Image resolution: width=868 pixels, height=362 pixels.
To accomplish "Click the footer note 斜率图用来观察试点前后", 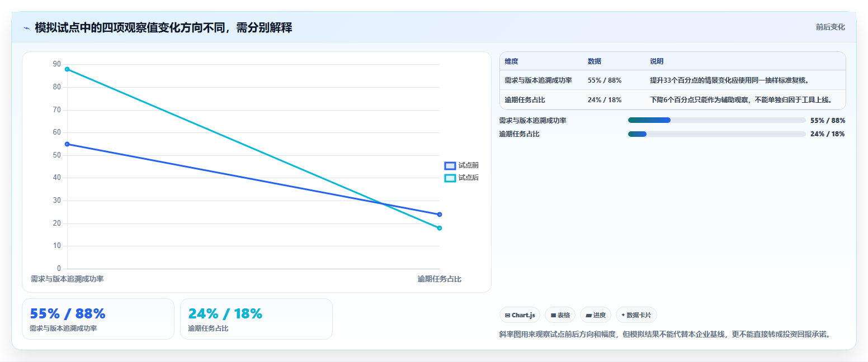I will (x=665, y=335).
